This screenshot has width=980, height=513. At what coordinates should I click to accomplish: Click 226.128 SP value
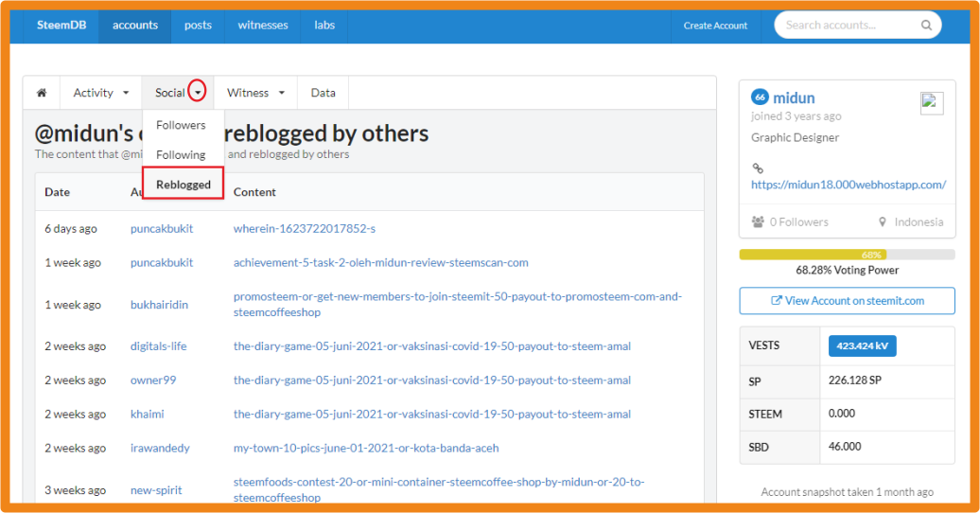click(855, 380)
